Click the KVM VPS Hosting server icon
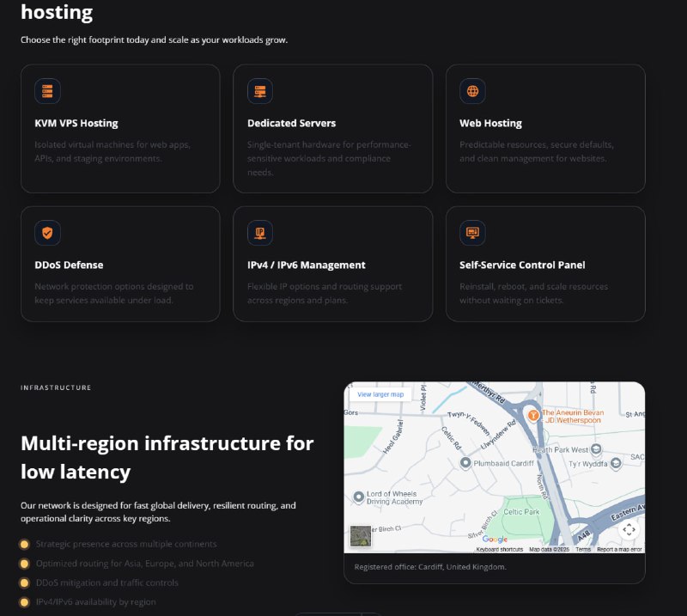This screenshot has height=616, width=687. pyautogui.click(x=47, y=91)
